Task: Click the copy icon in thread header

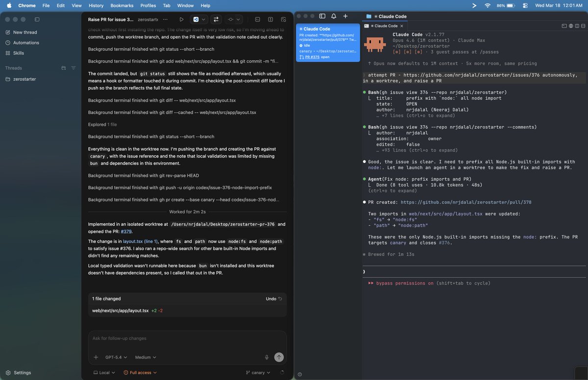Action: (283, 19)
